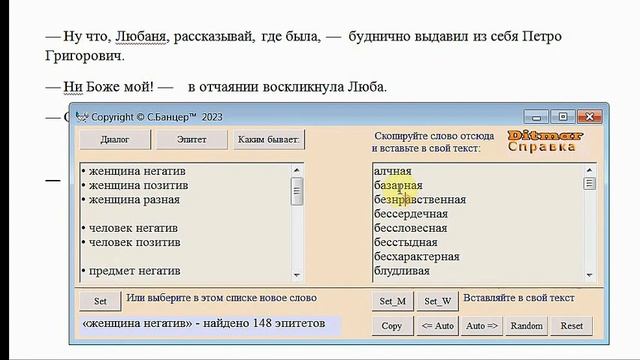Open the Ditmar Справка help logo
Screen dimensions: 640x360
[544, 141]
